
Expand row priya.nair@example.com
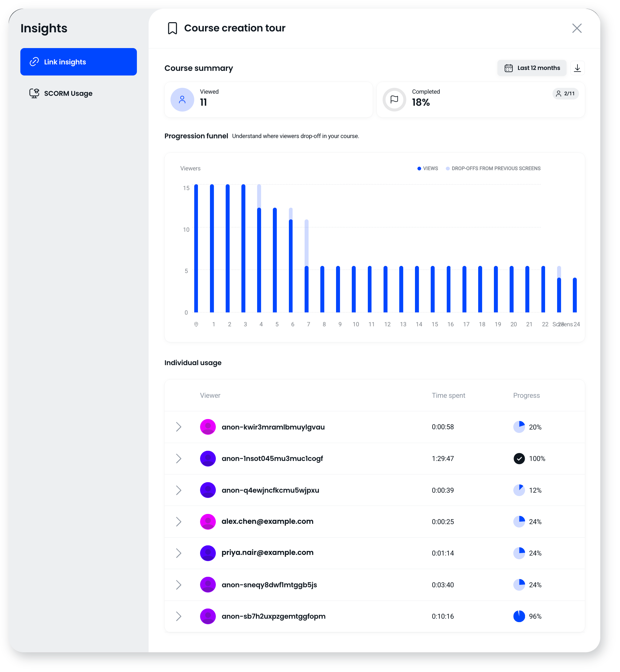[x=179, y=553]
